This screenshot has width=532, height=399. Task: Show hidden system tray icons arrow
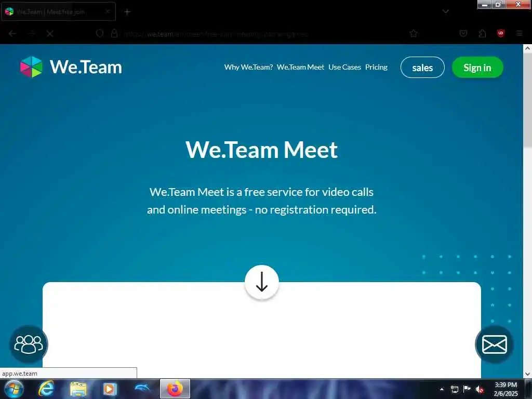click(442, 389)
